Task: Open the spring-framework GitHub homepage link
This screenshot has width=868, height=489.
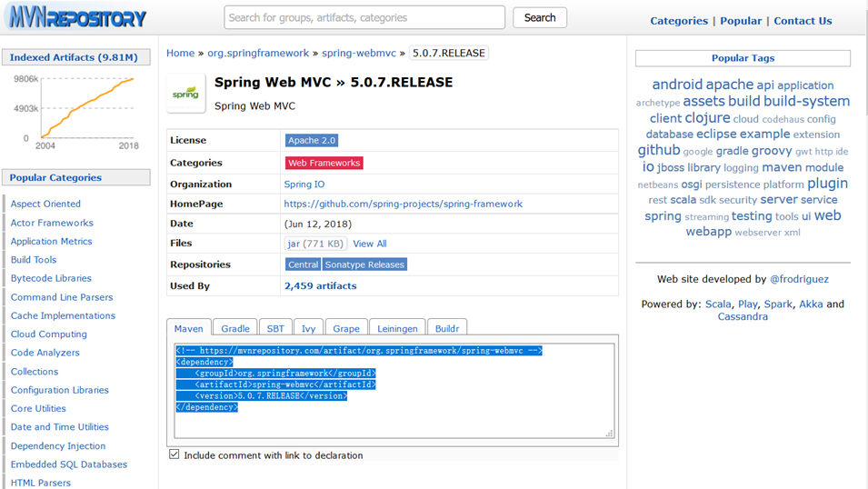Action: 403,204
